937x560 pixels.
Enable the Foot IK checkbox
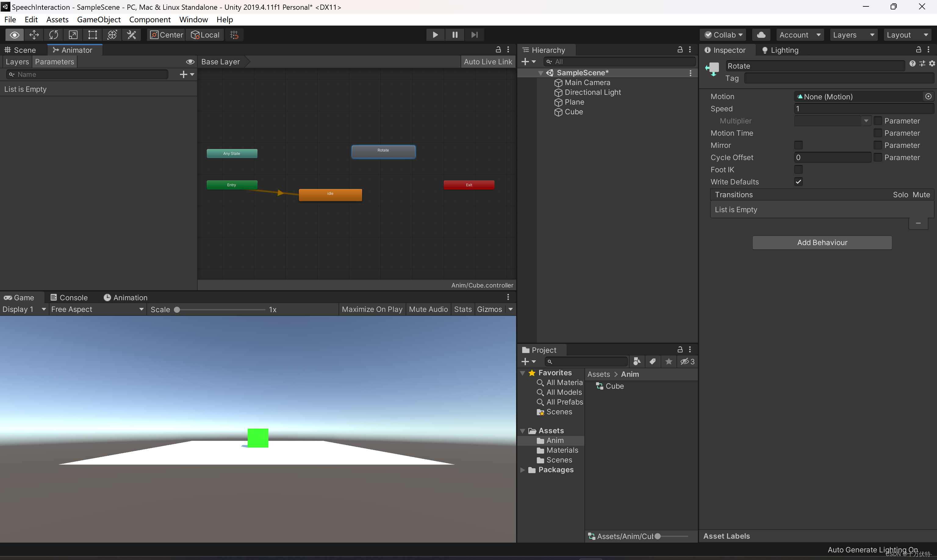tap(799, 170)
